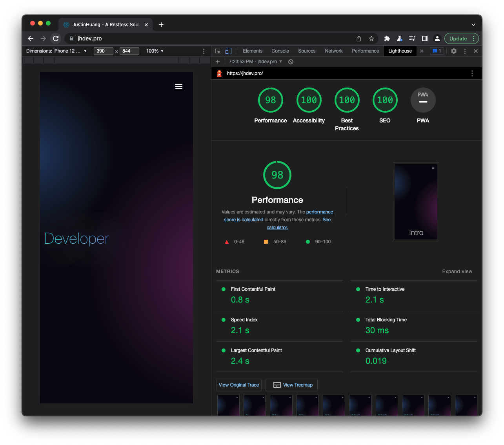
Task: Open the profile avatar icon
Action: coord(437,38)
